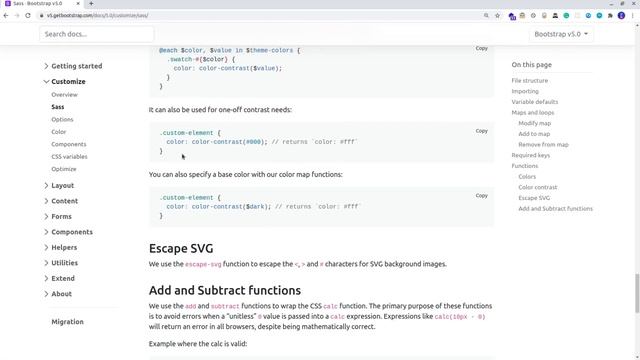This screenshot has width=640, height=360.
Task: Reload the page with the refresh icon
Action: [28, 16]
